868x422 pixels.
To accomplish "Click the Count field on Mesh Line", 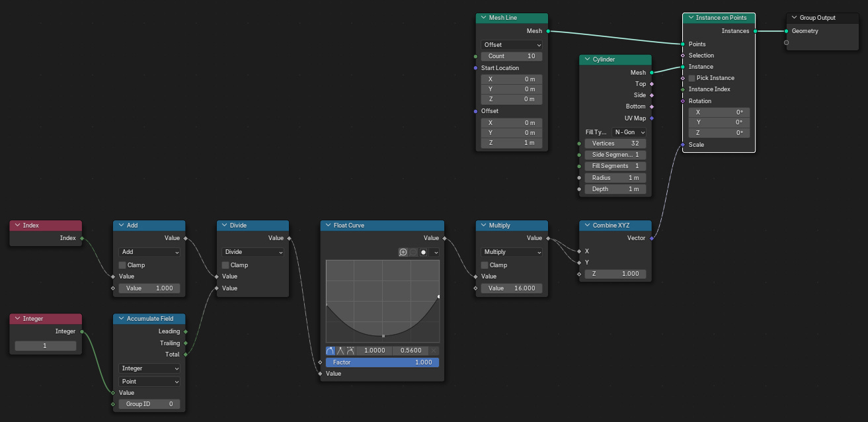I will tap(511, 56).
